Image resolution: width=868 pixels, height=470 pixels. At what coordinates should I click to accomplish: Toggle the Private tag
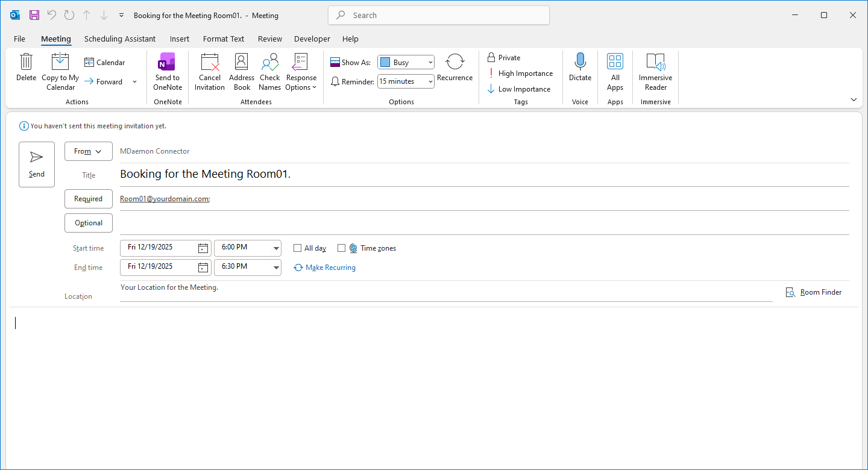tap(504, 58)
